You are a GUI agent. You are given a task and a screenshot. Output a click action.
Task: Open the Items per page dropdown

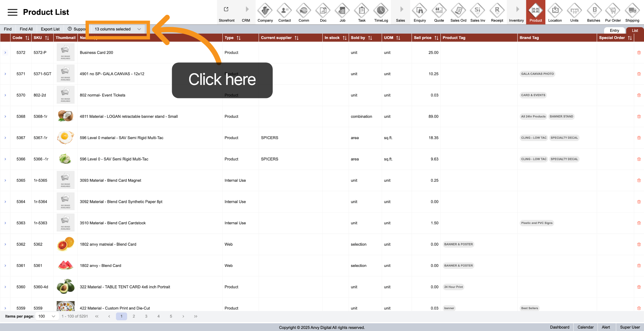47,316
